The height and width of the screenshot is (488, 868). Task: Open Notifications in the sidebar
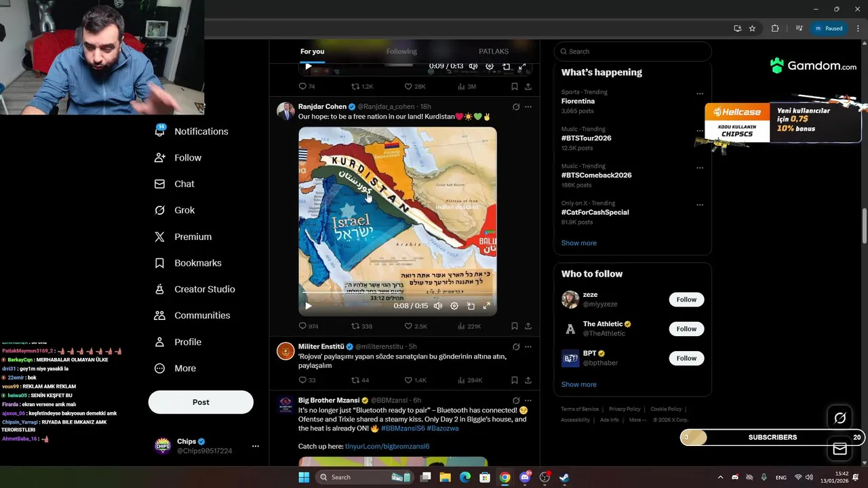(191, 131)
